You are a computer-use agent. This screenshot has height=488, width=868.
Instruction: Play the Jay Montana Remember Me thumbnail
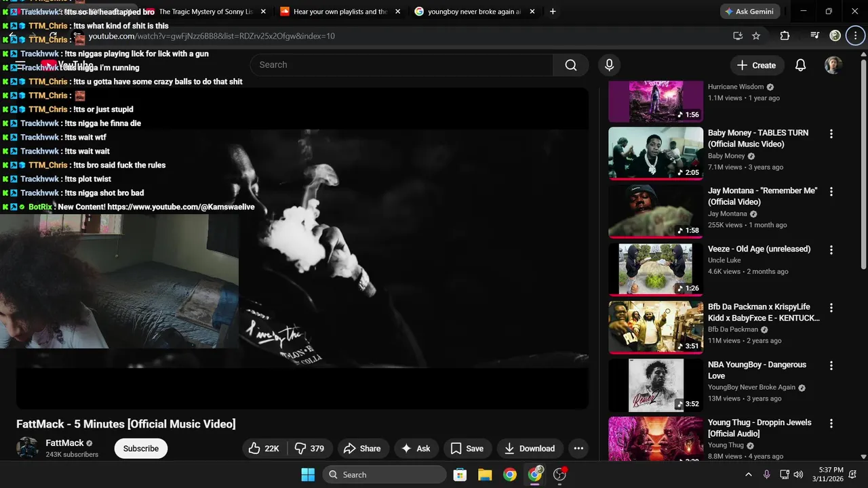(x=656, y=211)
